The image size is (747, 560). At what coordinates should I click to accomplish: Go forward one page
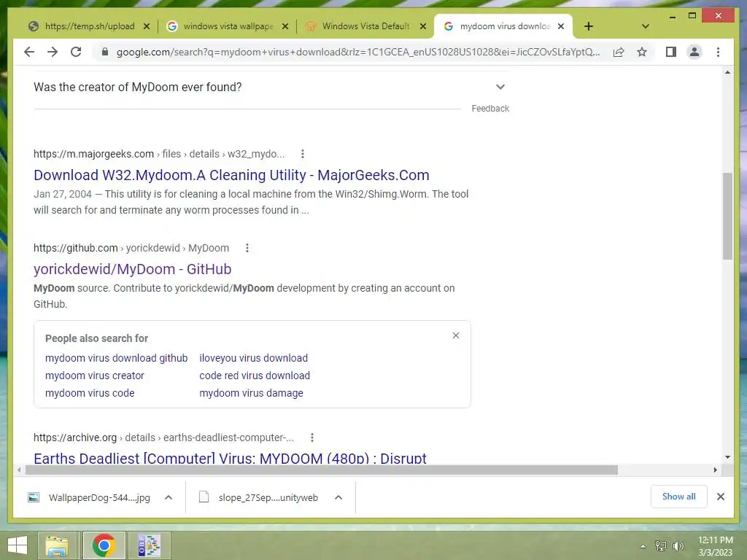53,52
